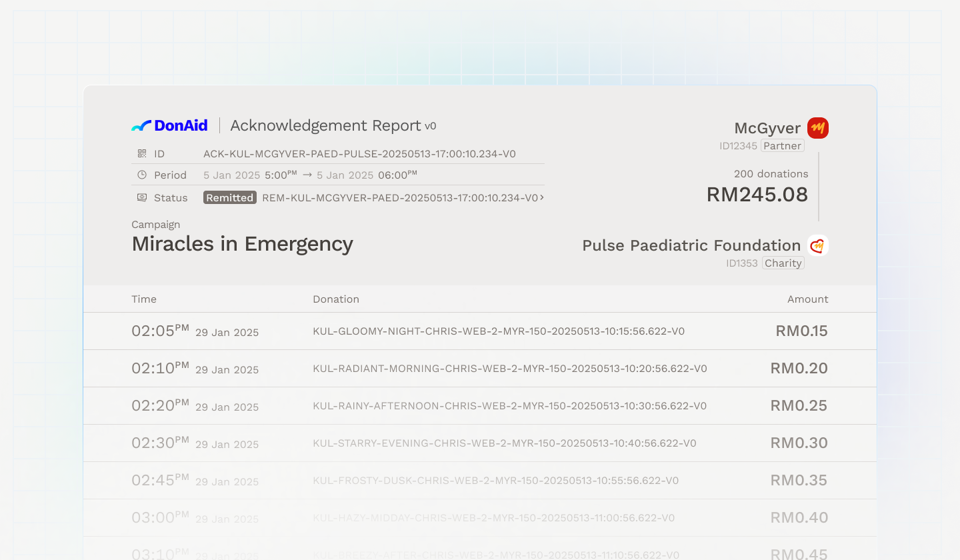Click the Charity tag under Pulse Paediatric

[783, 263]
